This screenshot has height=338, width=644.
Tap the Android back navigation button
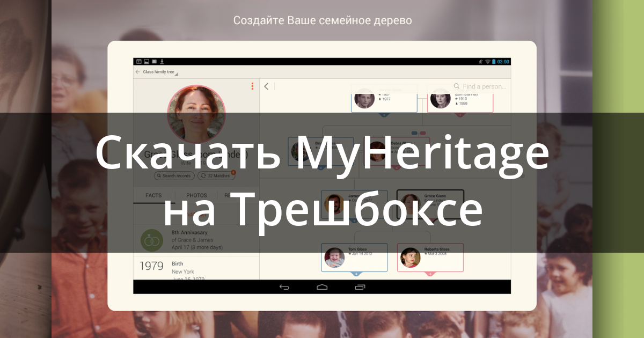284,287
